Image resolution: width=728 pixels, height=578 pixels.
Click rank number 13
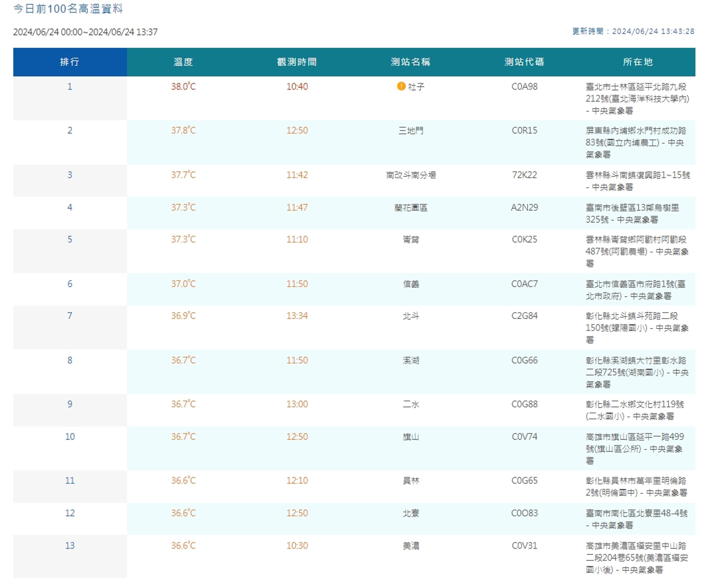point(70,546)
